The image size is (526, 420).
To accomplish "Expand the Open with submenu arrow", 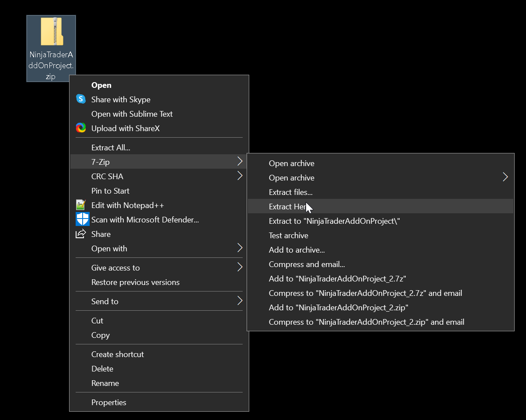I will tap(240, 248).
